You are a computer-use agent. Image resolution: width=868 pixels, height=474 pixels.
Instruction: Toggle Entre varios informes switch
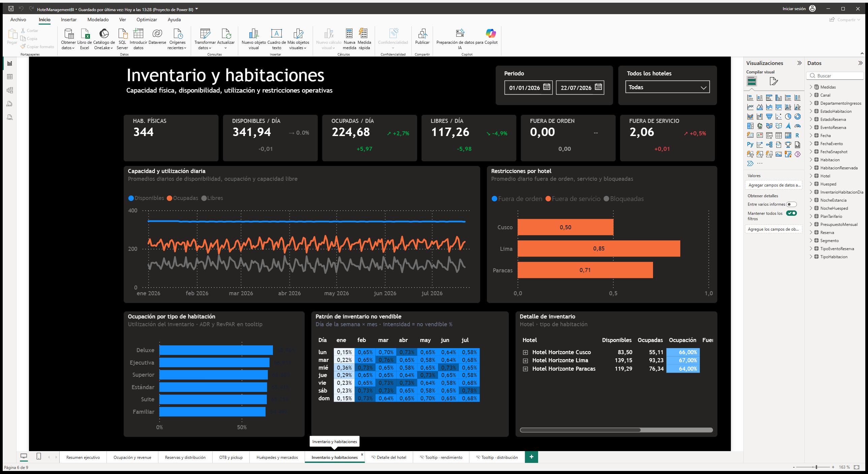pyautogui.click(x=792, y=204)
